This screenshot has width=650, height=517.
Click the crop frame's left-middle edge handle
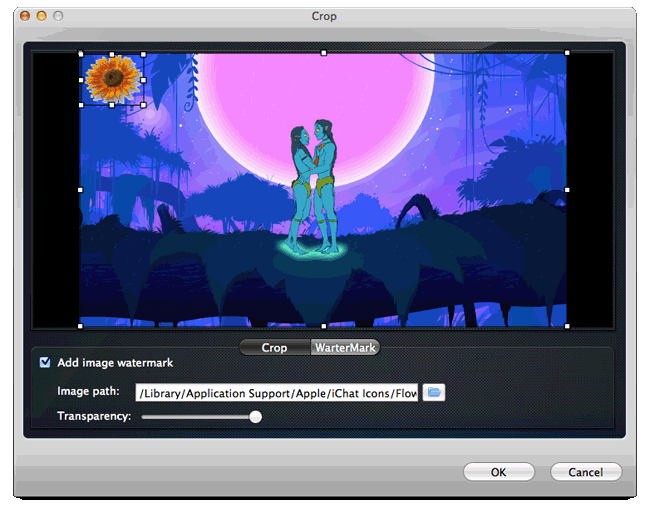80,190
